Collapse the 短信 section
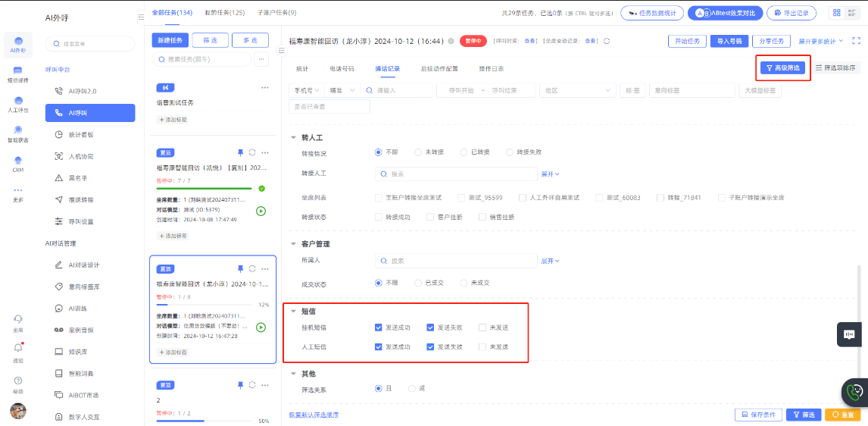Image resolution: width=868 pixels, height=426 pixels. [x=294, y=312]
